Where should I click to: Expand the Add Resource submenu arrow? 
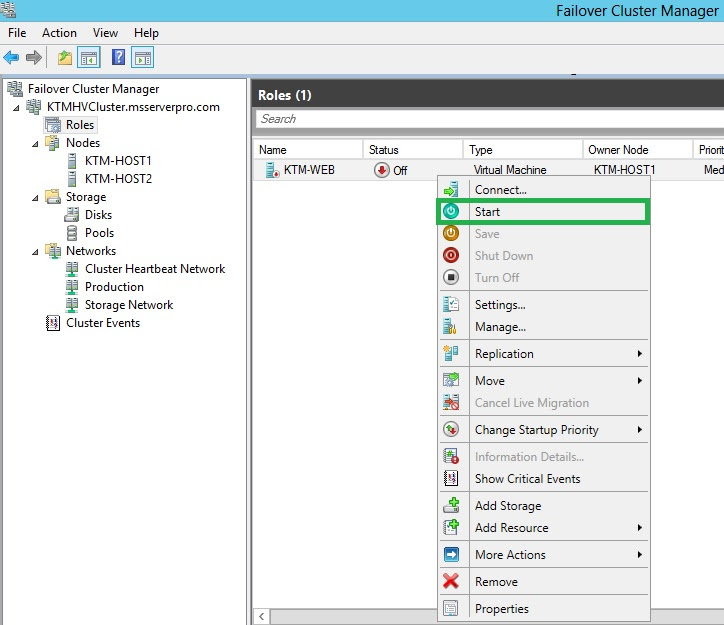640,527
